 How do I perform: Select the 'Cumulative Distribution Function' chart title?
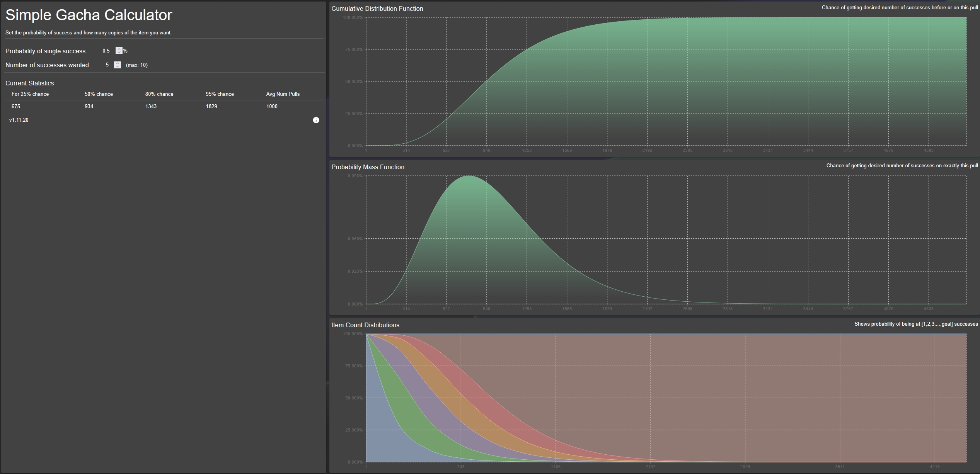(x=377, y=8)
